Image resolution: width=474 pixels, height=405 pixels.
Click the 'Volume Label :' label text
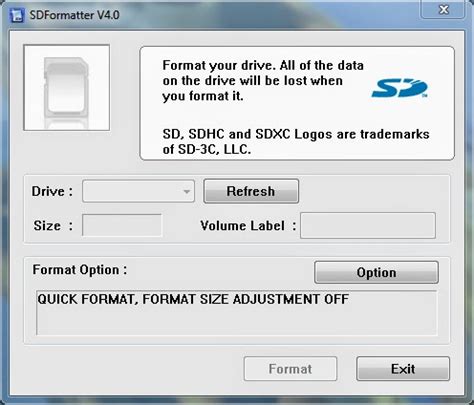pos(248,226)
